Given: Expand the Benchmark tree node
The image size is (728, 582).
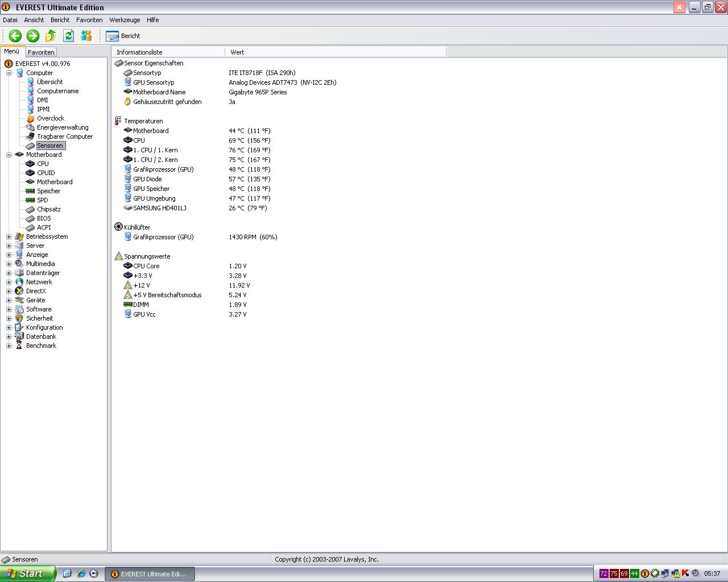Looking at the screenshot, I should [9, 346].
